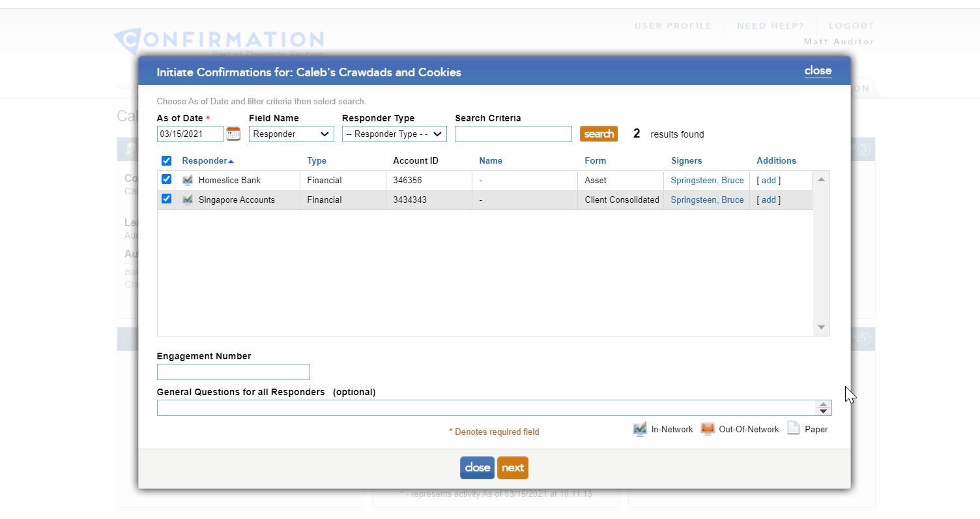This screenshot has width=980, height=519.
Task: Open the Field Name dropdown
Action: point(291,134)
